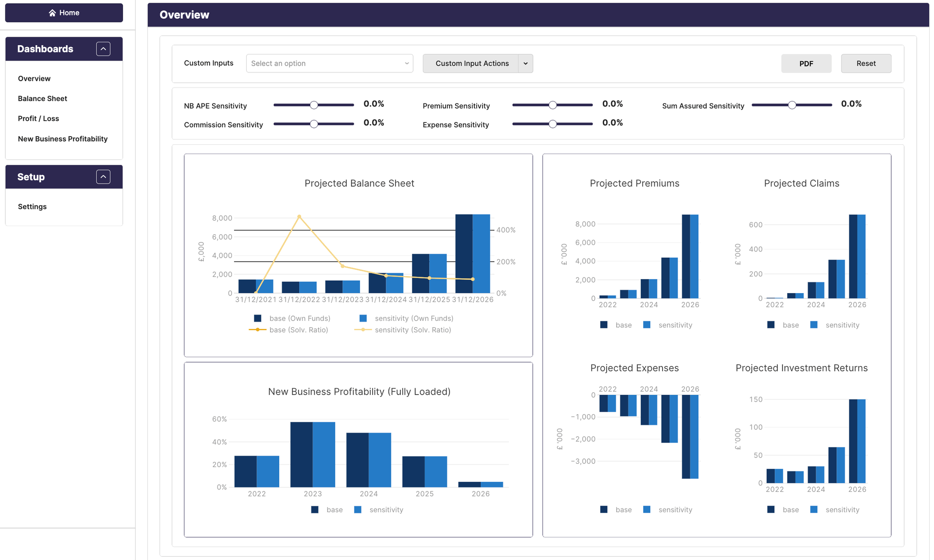Click the Home button with house icon
The width and height of the screenshot is (934, 560).
pos(64,13)
